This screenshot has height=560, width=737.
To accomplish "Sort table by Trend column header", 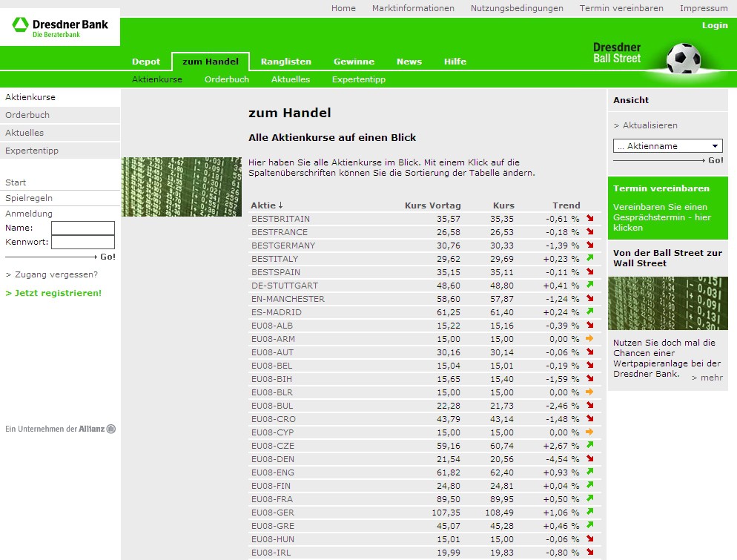I will point(566,205).
